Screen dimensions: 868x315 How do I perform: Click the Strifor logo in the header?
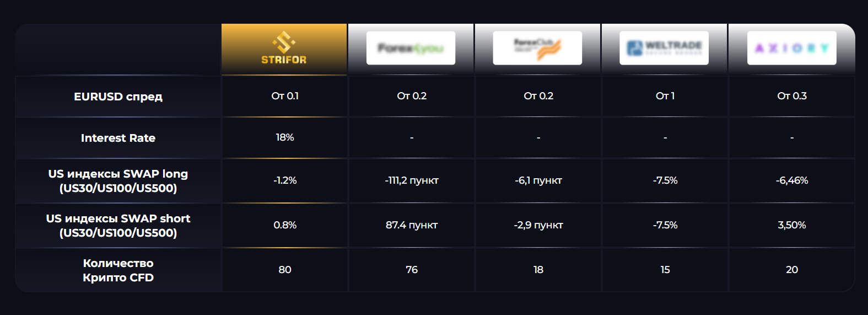[x=284, y=49]
